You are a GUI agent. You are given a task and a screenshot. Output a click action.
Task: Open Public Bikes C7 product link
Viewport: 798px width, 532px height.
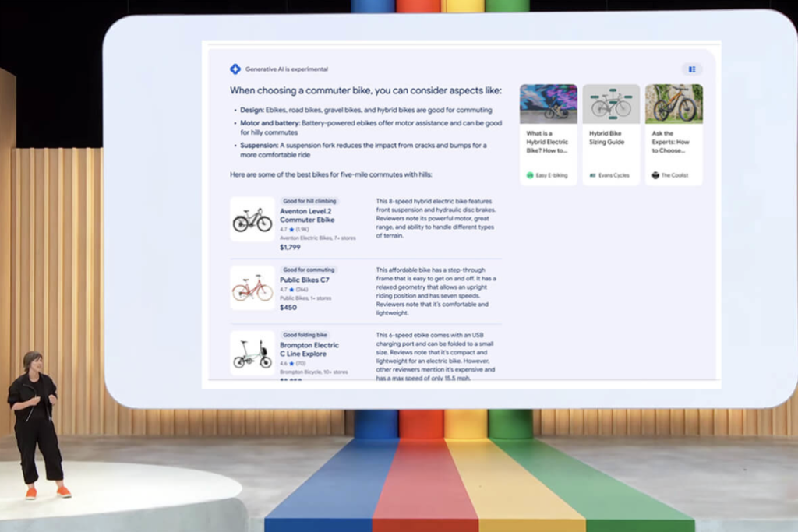coord(305,280)
